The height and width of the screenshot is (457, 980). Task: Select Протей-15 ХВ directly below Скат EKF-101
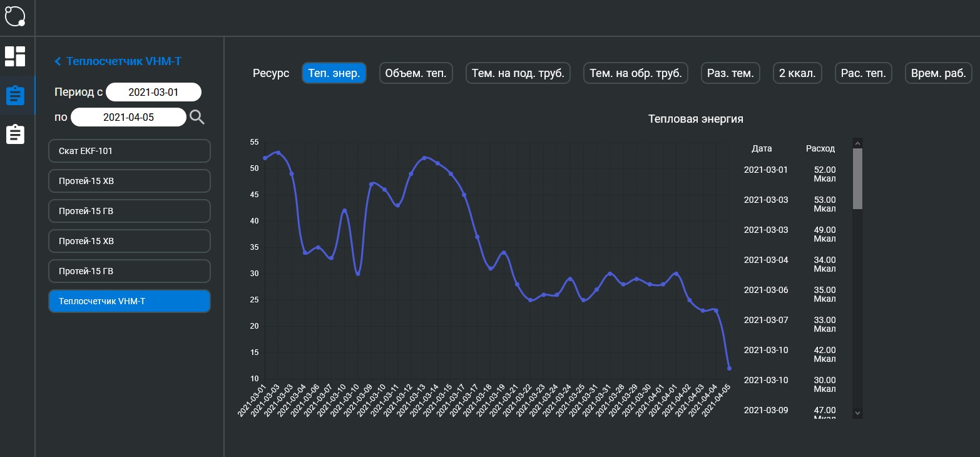pyautogui.click(x=130, y=181)
